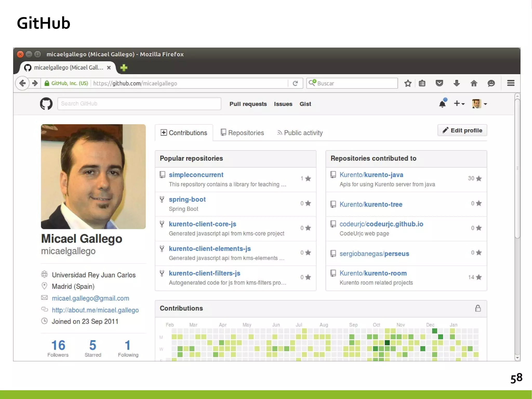Click the fork icon next to spring-boot
Screen dimensions: 532x399
[x=162, y=199]
